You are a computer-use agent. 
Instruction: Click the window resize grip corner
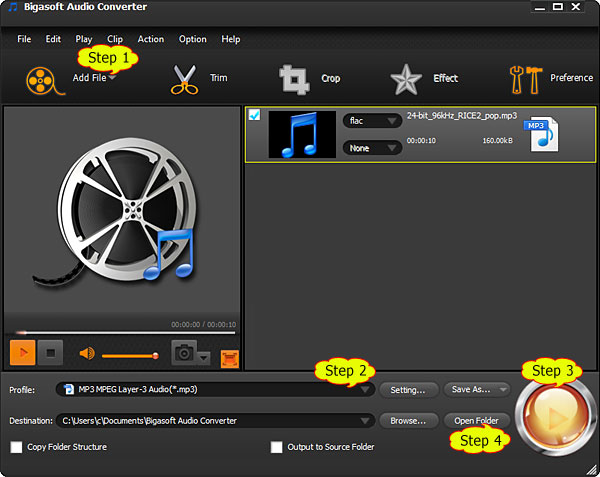click(592, 470)
